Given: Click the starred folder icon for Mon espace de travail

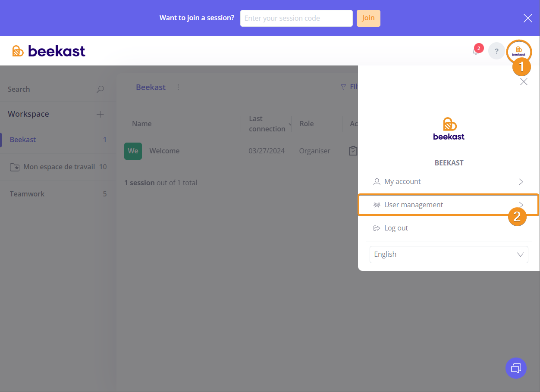Looking at the screenshot, I should [x=15, y=167].
